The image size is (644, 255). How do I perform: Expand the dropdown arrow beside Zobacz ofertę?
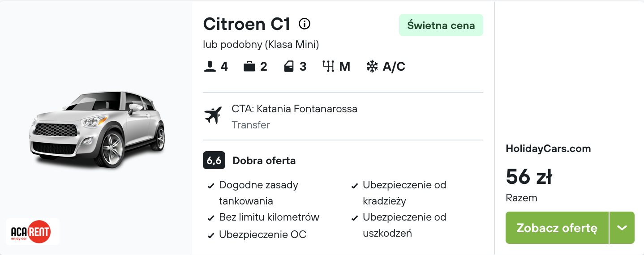click(622, 228)
